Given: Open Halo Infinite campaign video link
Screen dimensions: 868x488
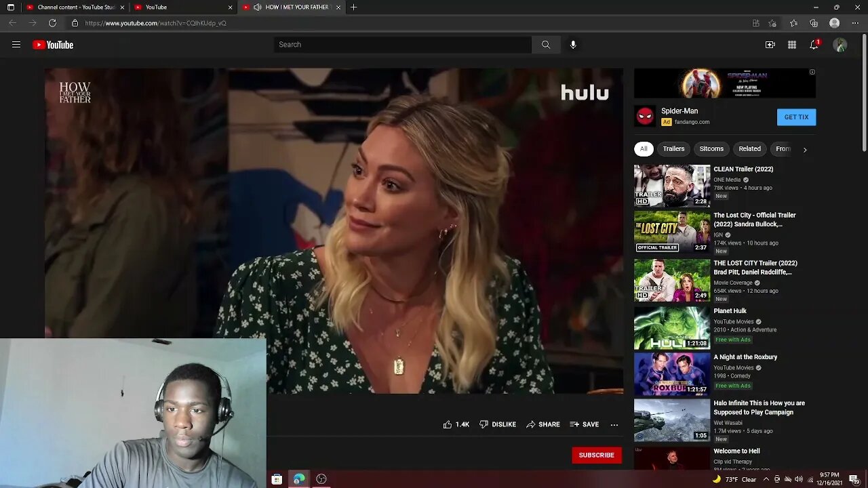Looking at the screenshot, I should tap(759, 407).
